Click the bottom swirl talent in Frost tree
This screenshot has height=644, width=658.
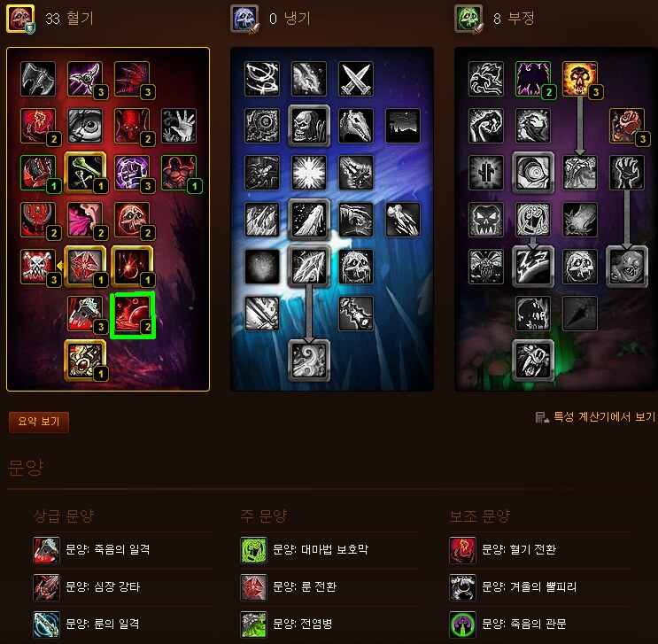coord(309,361)
